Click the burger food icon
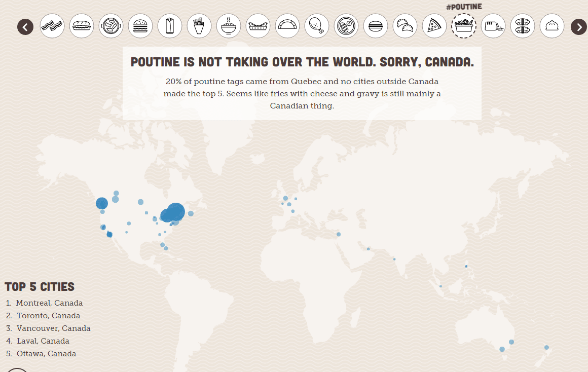 [140, 26]
